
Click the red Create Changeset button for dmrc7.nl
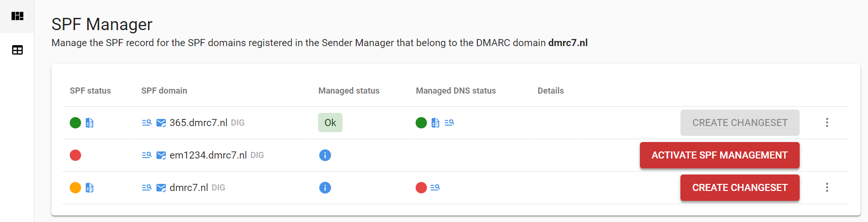740,188
